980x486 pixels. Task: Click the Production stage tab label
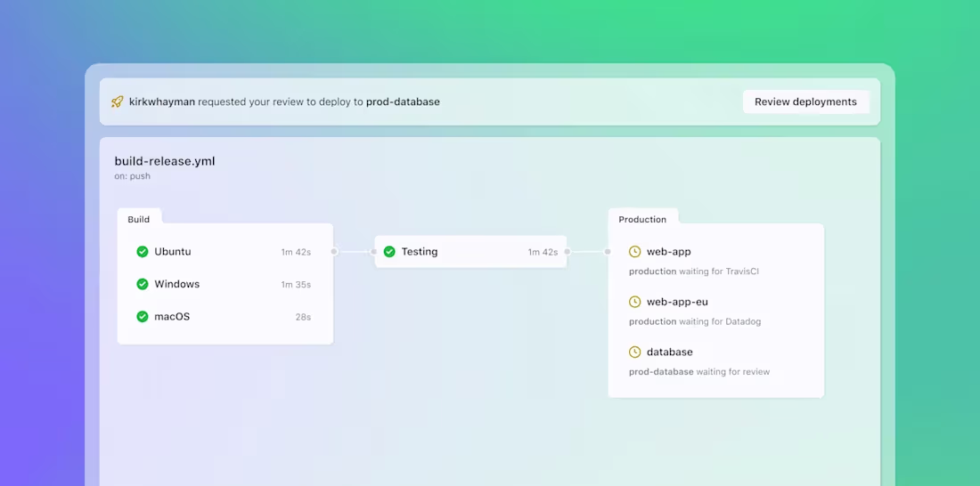pyautogui.click(x=642, y=219)
